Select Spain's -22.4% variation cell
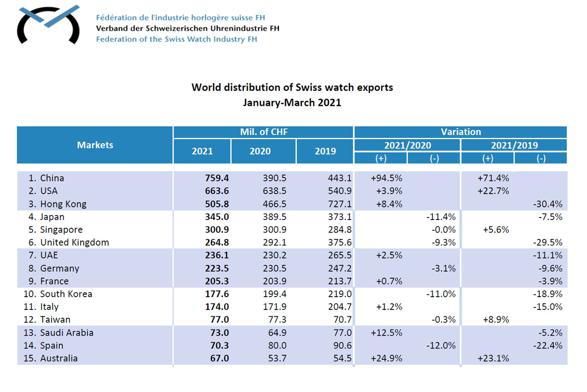 point(548,346)
